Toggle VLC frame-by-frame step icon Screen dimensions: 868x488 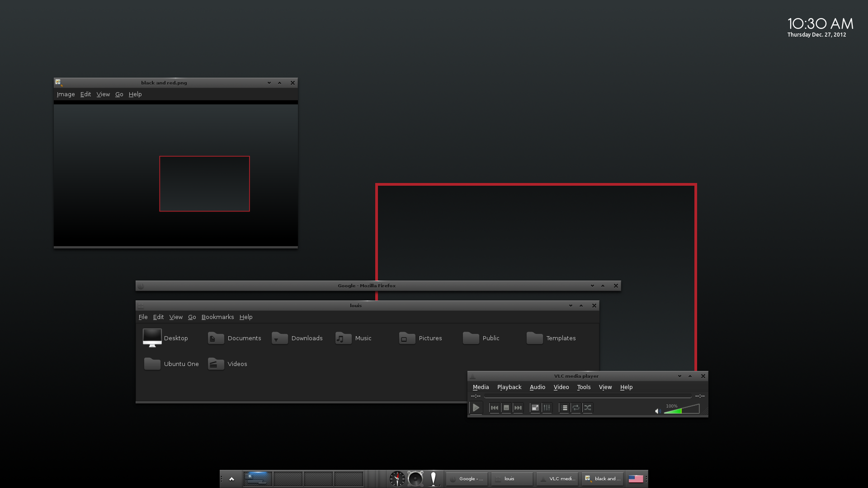[518, 408]
